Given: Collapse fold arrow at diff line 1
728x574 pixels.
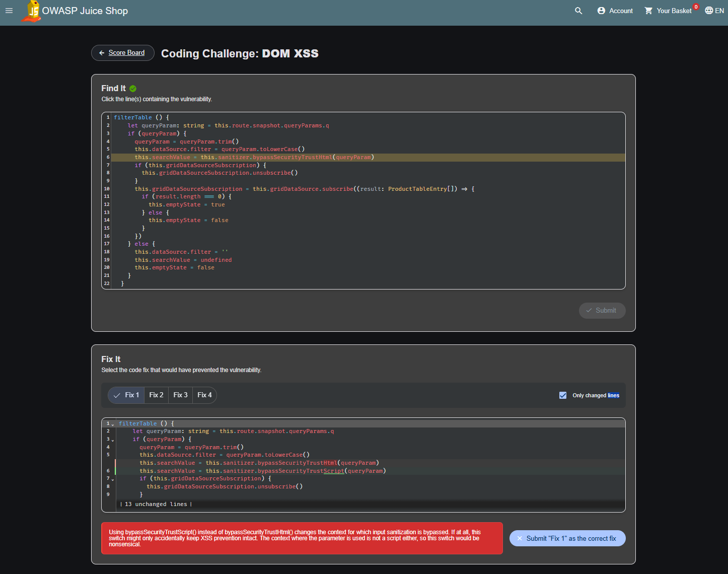Looking at the screenshot, I should (113, 424).
